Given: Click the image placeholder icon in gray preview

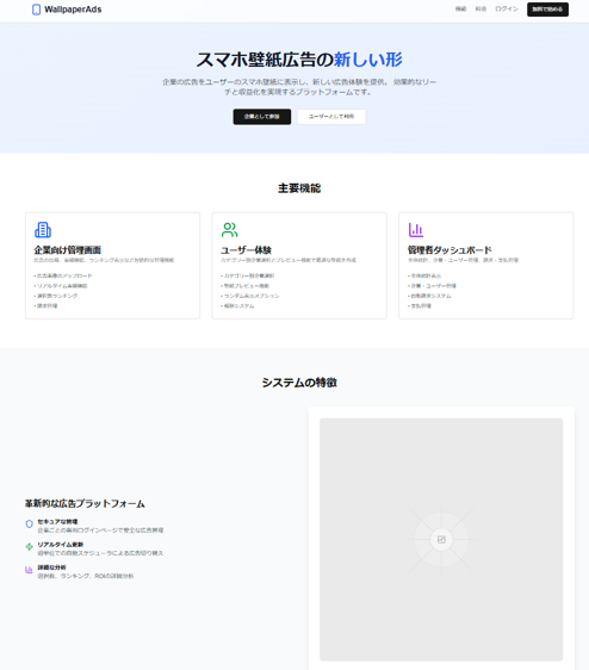Looking at the screenshot, I should click(442, 539).
